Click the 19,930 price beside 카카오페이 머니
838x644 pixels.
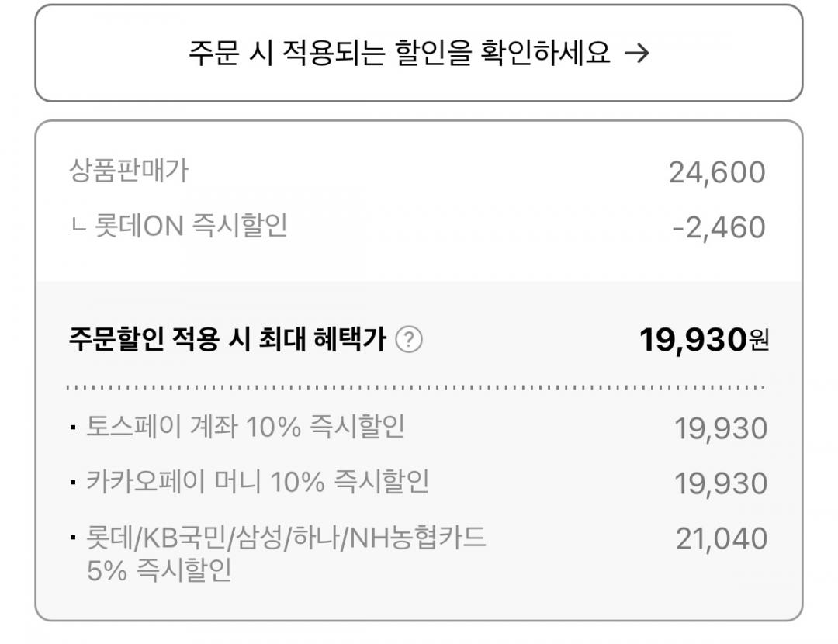720,483
